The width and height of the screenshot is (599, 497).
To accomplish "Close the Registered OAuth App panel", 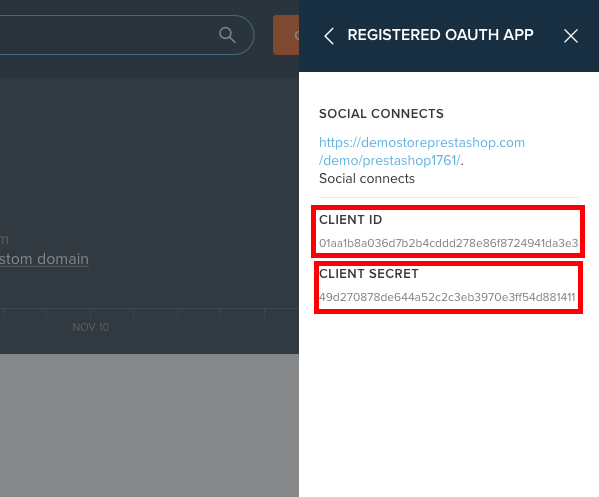I will pos(571,36).
